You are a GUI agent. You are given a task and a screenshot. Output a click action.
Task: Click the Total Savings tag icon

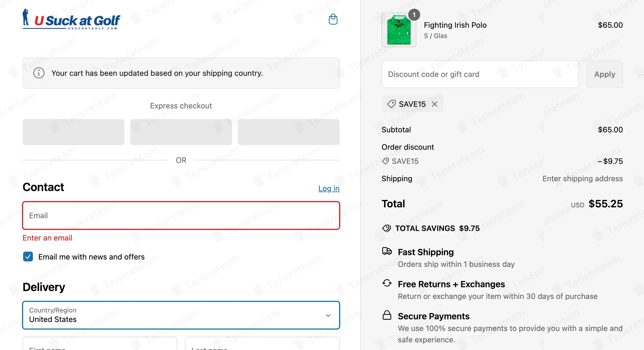point(386,228)
